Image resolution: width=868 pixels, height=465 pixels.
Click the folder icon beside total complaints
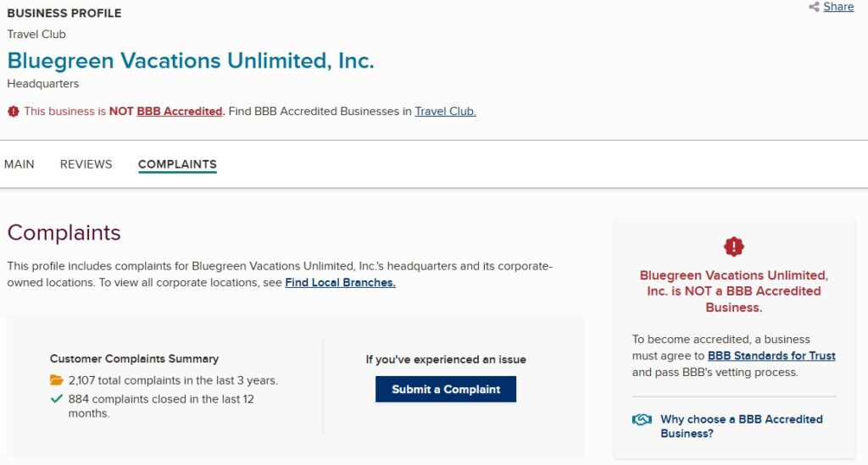click(57, 380)
